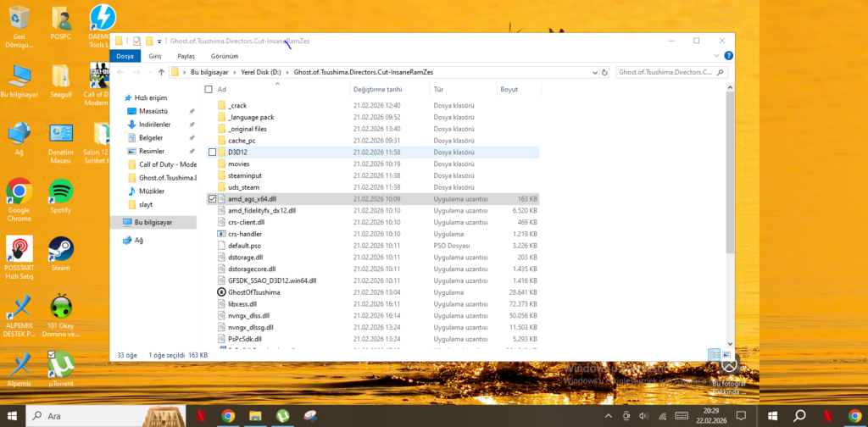This screenshot has width=868, height=427.
Task: Go back with the Explorer back arrow
Action: (120, 73)
